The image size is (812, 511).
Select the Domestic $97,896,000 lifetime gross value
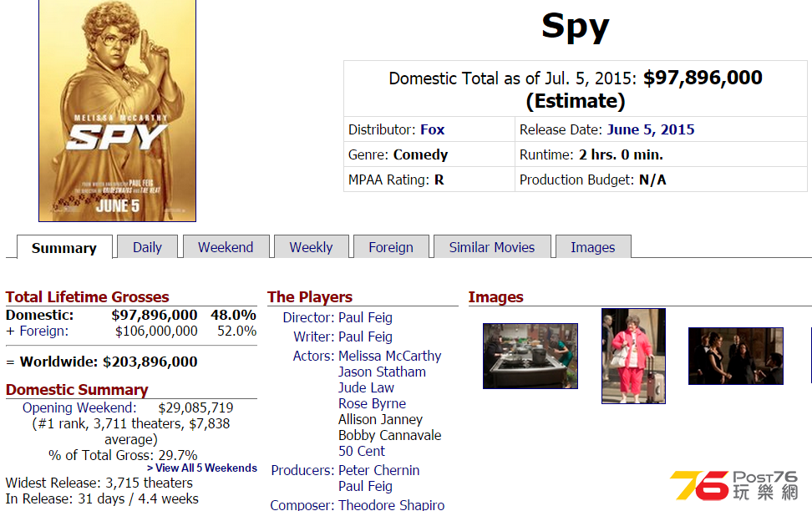(155, 315)
